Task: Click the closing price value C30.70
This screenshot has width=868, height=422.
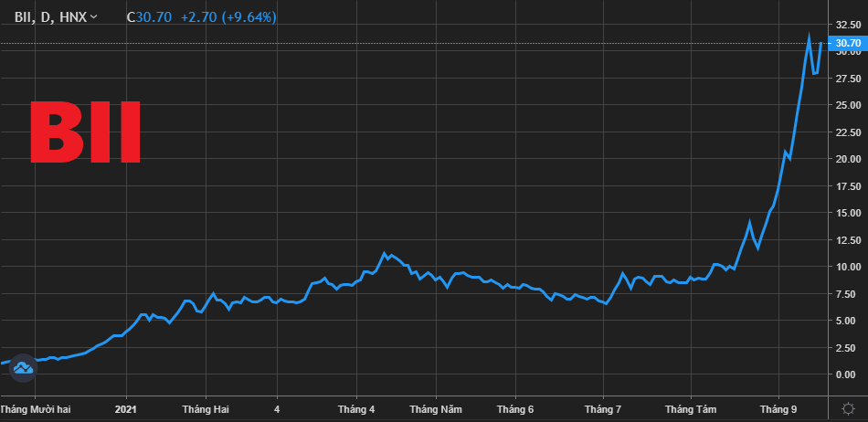Action: 149,17
